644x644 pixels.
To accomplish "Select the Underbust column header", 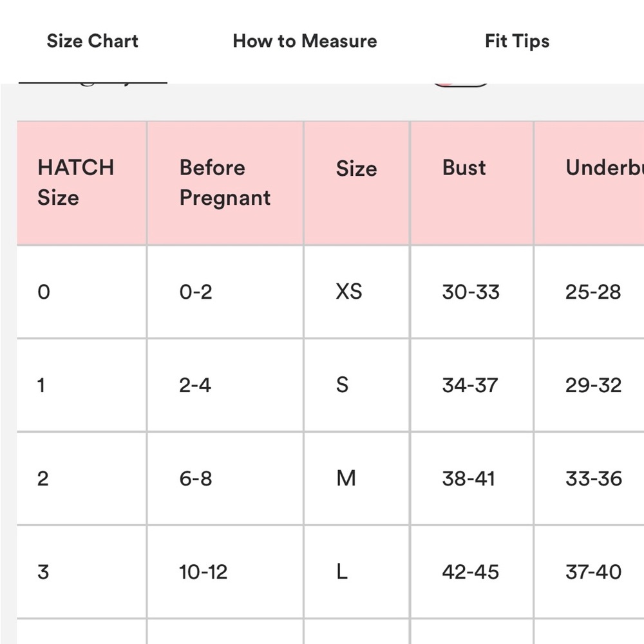I will 589,183.
